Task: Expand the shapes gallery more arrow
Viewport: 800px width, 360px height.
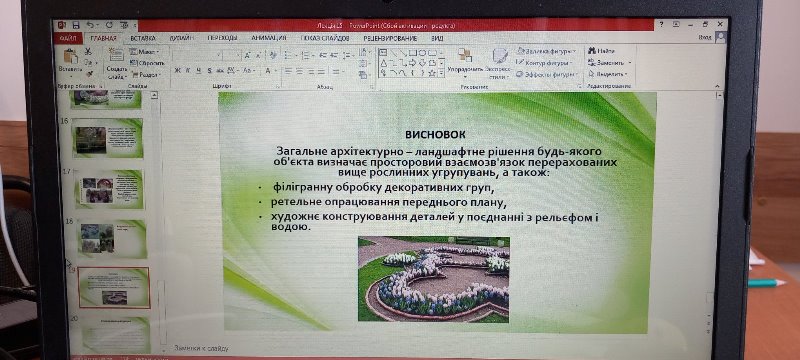Action: [x=441, y=74]
